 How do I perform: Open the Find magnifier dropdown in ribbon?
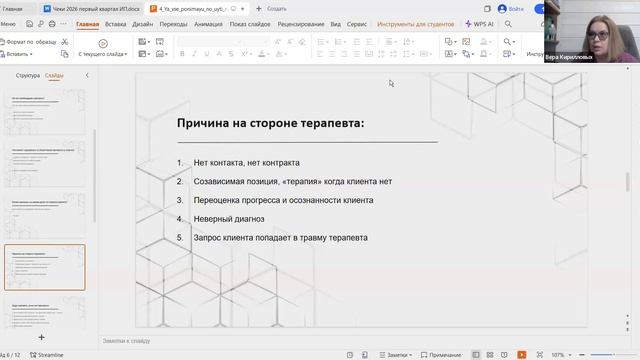[509, 42]
